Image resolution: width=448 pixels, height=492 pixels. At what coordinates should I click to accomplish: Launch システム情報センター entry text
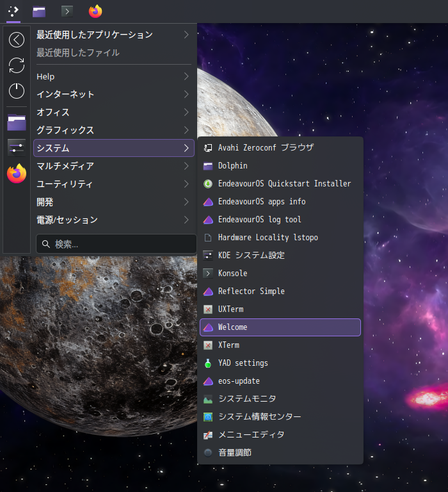tap(260, 416)
